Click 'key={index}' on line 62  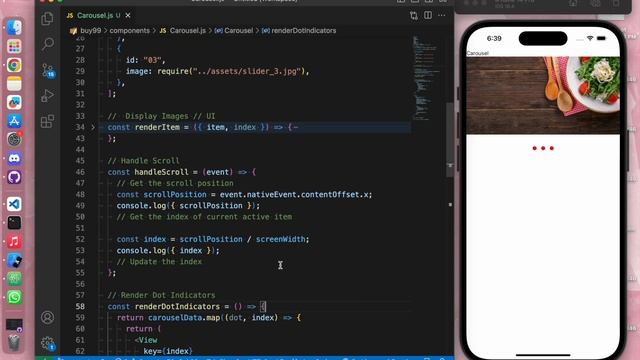point(168,351)
